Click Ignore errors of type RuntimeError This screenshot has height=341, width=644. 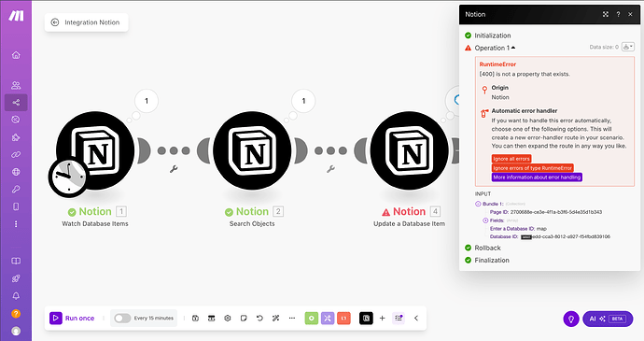point(532,168)
